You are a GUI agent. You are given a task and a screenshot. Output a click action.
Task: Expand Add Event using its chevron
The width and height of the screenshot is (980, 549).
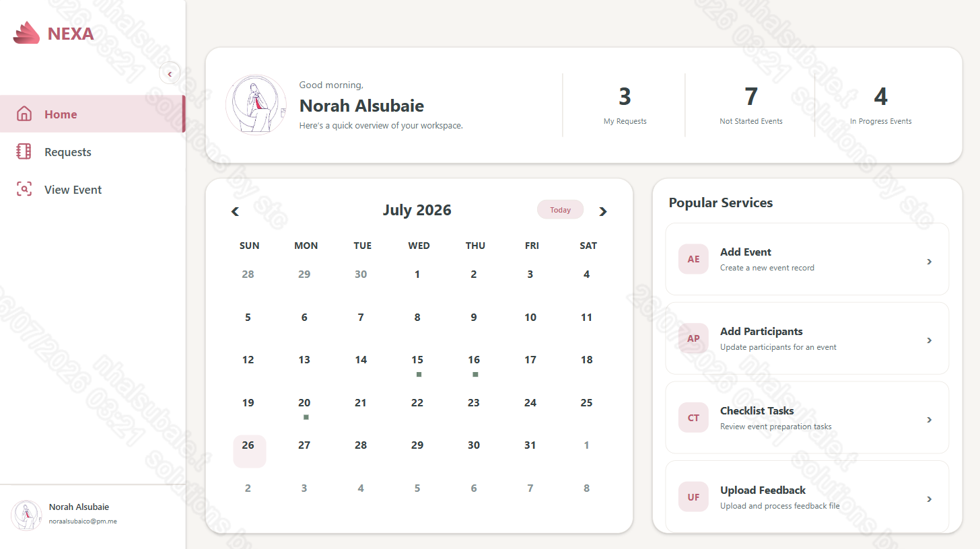pyautogui.click(x=930, y=261)
